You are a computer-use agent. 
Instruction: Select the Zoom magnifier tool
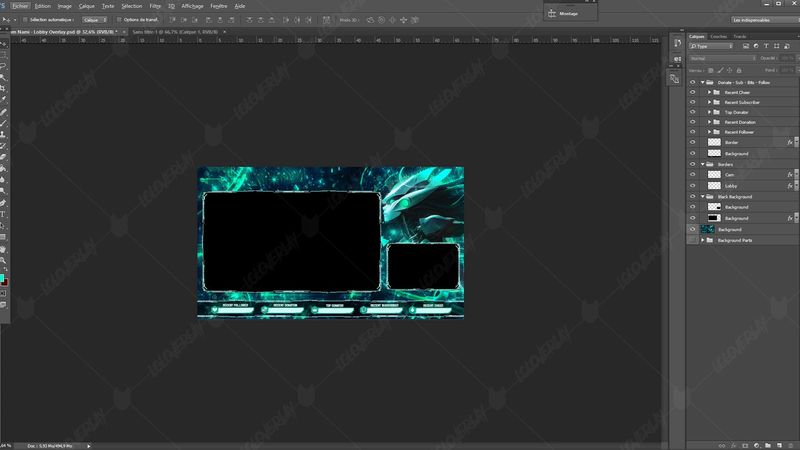4,260
